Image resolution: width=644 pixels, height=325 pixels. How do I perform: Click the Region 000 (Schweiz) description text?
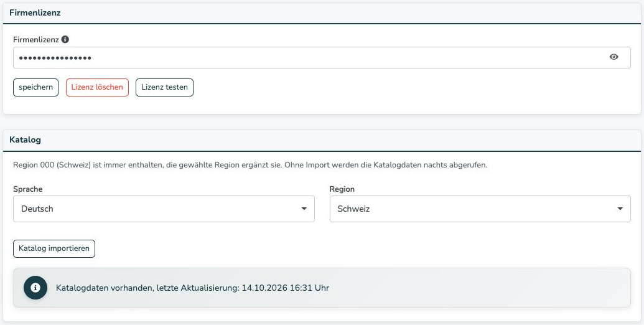click(x=250, y=165)
